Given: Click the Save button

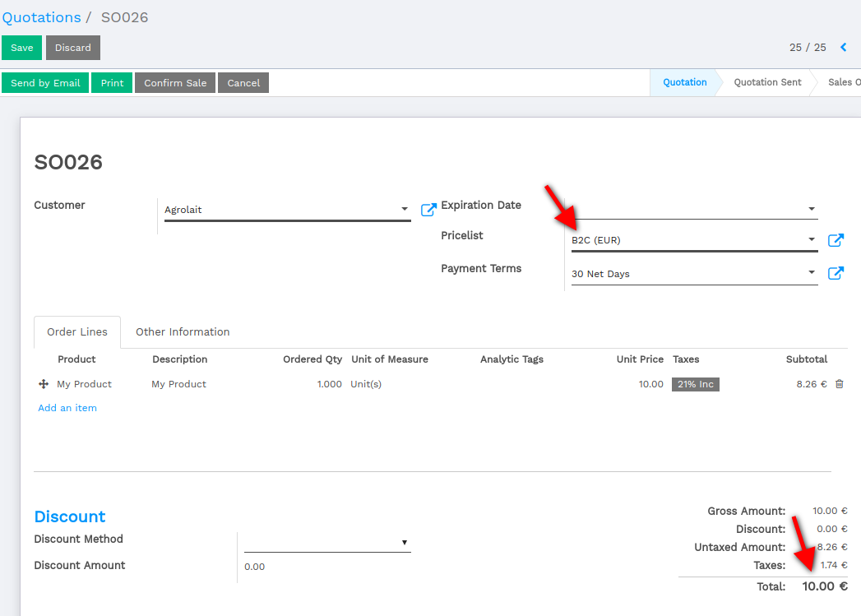Looking at the screenshot, I should point(22,48).
